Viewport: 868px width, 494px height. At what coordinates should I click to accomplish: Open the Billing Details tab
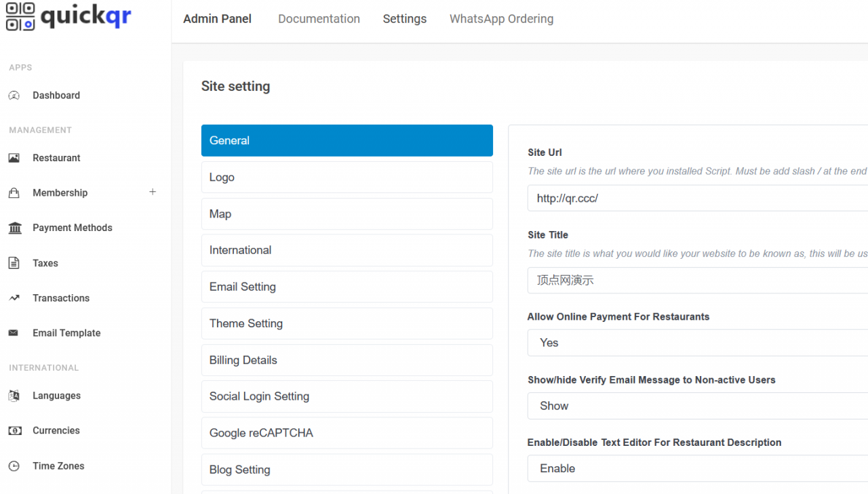click(x=347, y=360)
